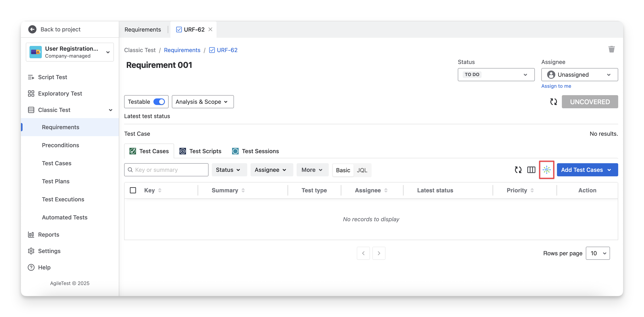
Task: Click the AI generate sparkle icon
Action: coord(546,170)
